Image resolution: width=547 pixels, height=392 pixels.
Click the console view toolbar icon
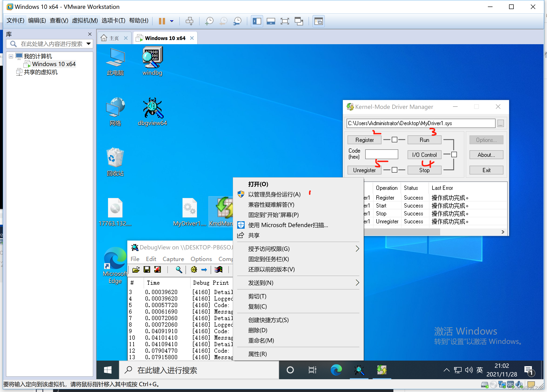(x=318, y=21)
